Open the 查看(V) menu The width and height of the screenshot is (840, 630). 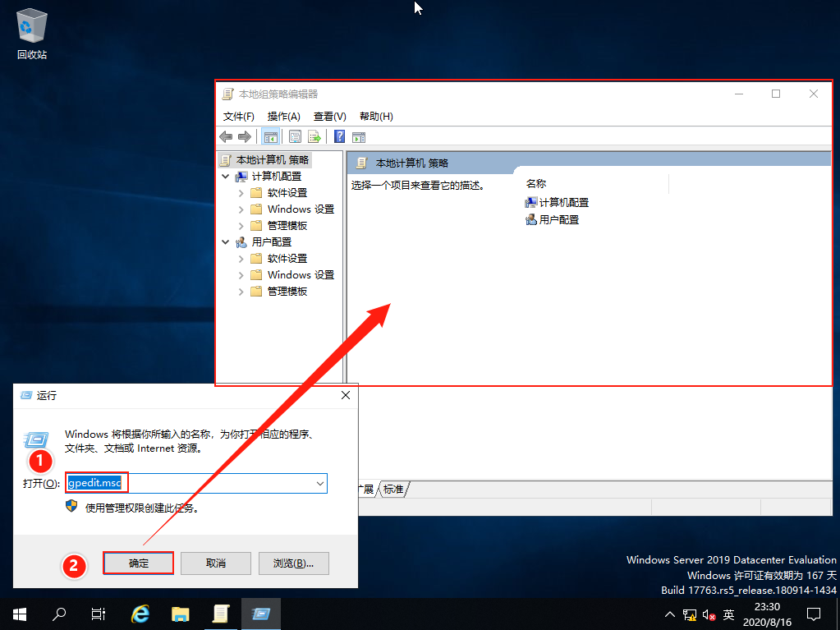329,117
